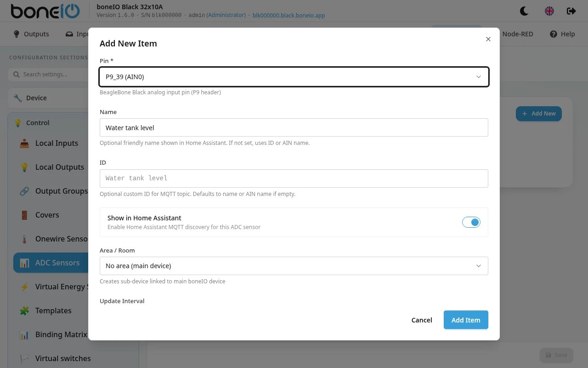
Task: Click the boneIO logo
Action: (45, 11)
